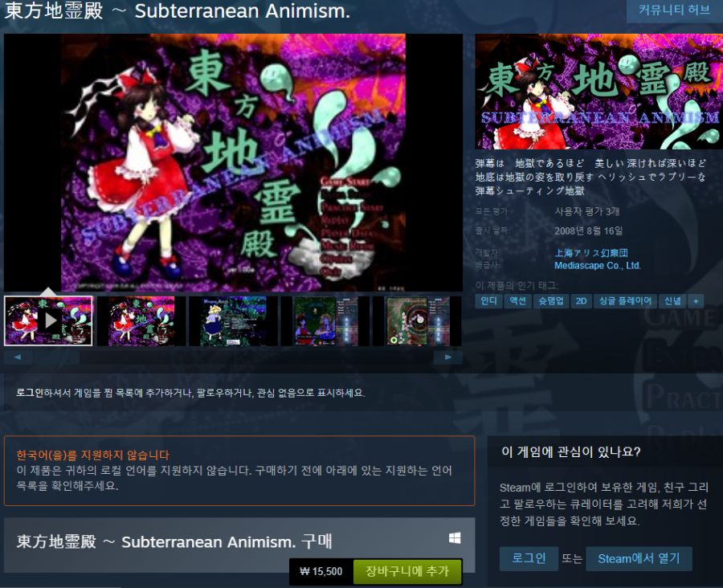Click release date 2008년 8월 16일
The image size is (723, 588).
pos(588,231)
